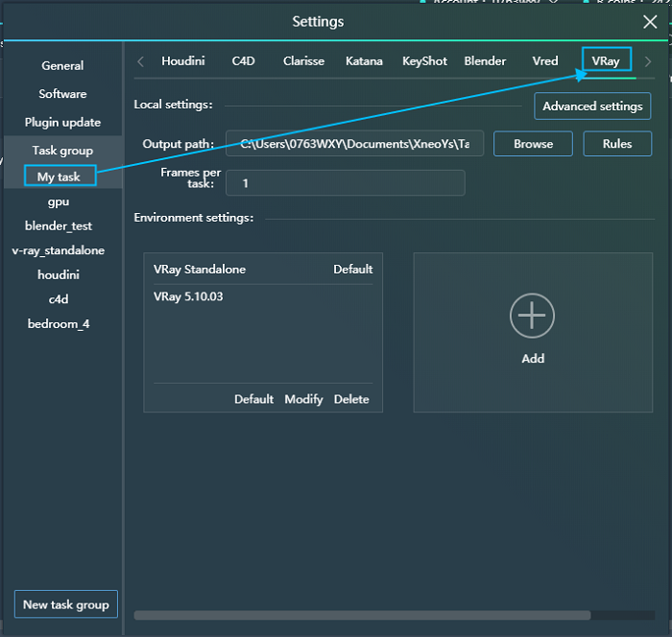This screenshot has width=672, height=637.
Task: Select the Blender tab
Action: (x=485, y=60)
